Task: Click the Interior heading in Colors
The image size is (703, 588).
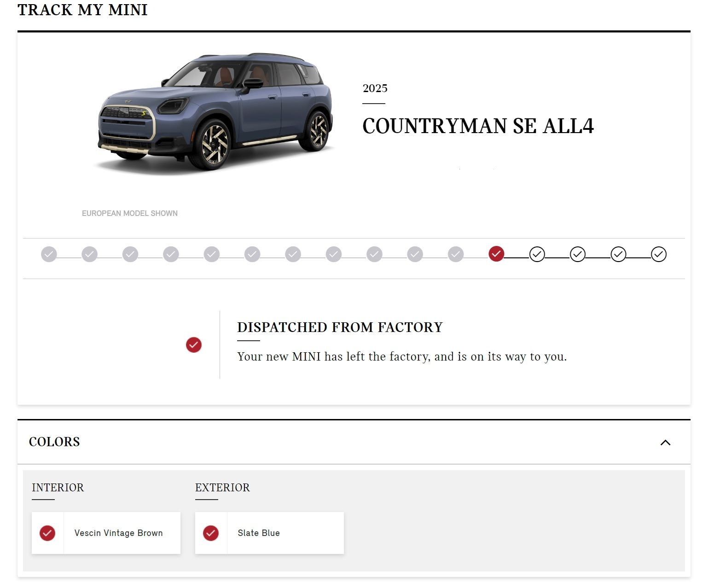Action: coord(58,488)
